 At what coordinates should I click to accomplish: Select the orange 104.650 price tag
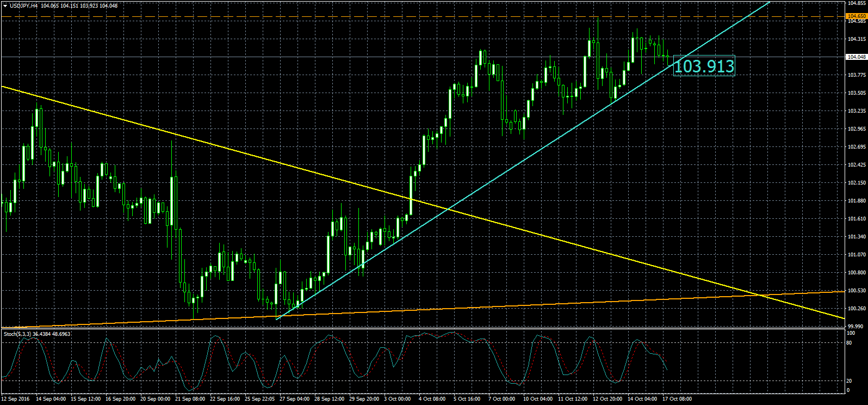click(856, 17)
